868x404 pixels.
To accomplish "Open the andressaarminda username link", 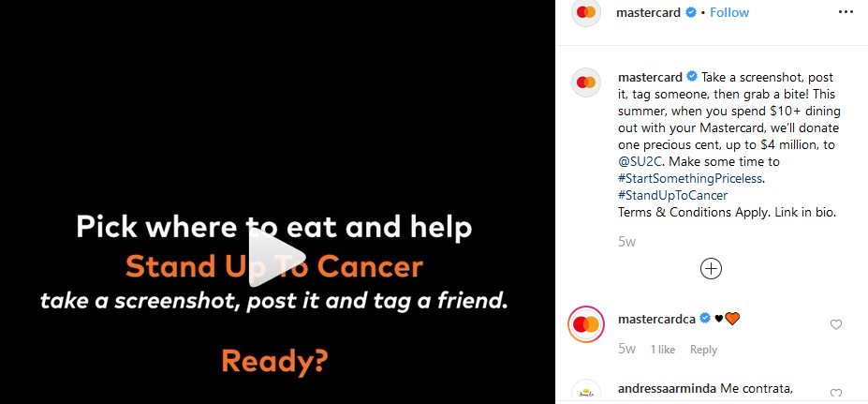I will 667,389.
